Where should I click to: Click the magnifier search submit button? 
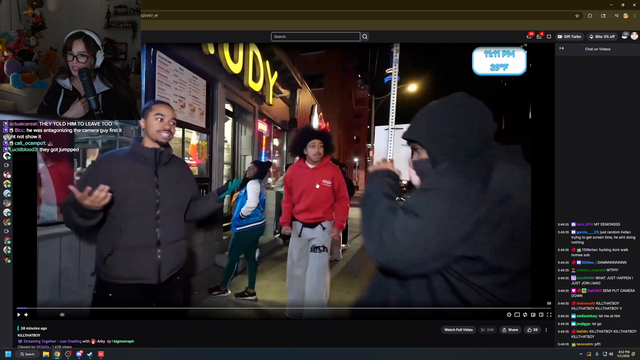(365, 37)
